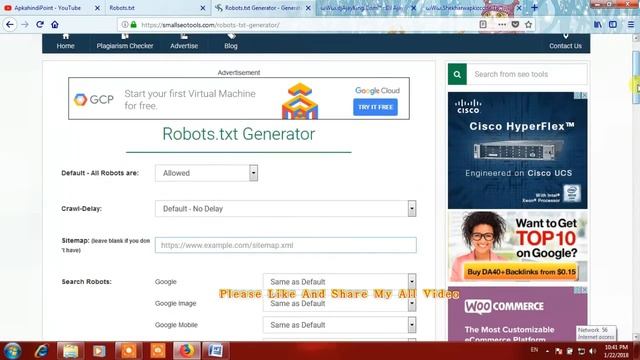The width and height of the screenshot is (640, 360).
Task: Open a new tab with plus icon
Action: click(534, 8)
